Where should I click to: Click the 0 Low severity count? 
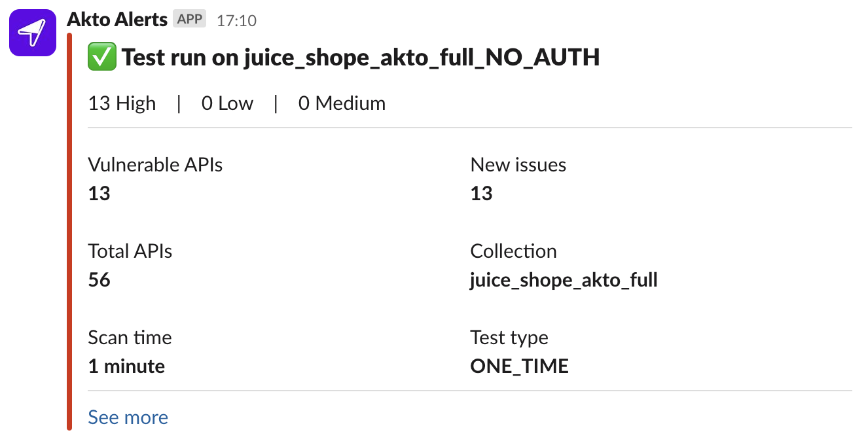(227, 103)
